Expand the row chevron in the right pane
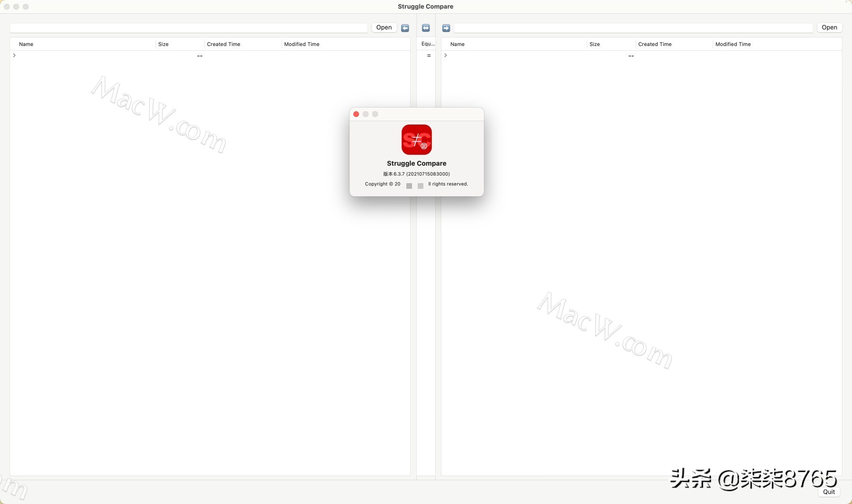This screenshot has height=504, width=852. (x=446, y=55)
